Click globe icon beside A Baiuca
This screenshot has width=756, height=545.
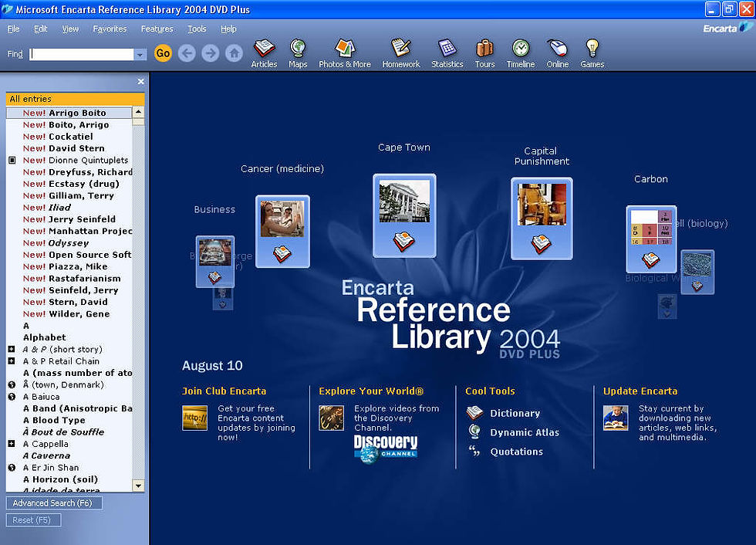tap(12, 397)
